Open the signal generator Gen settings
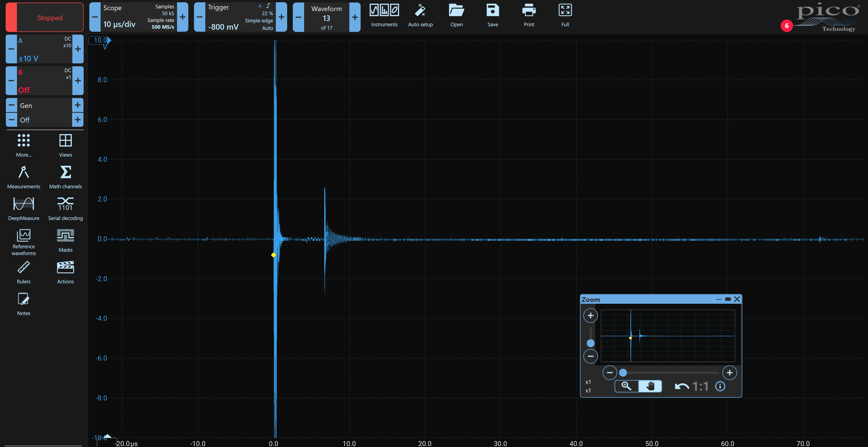 click(x=45, y=105)
